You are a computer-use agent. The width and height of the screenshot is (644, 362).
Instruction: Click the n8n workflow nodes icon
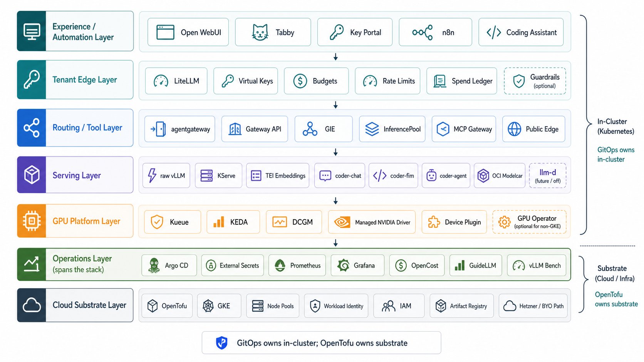pyautogui.click(x=423, y=32)
